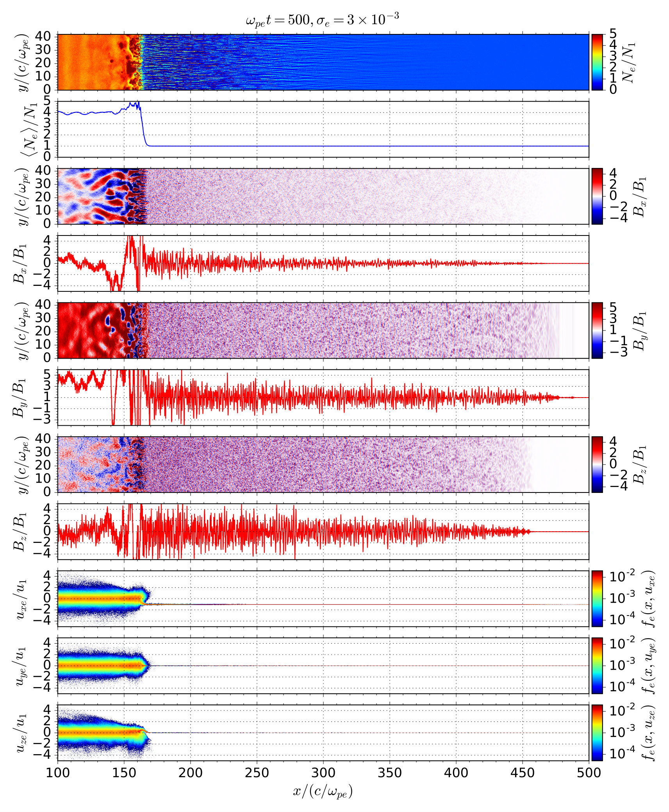Select bottom x-axis tick label 500
The image size is (669, 812).
pos(589,772)
